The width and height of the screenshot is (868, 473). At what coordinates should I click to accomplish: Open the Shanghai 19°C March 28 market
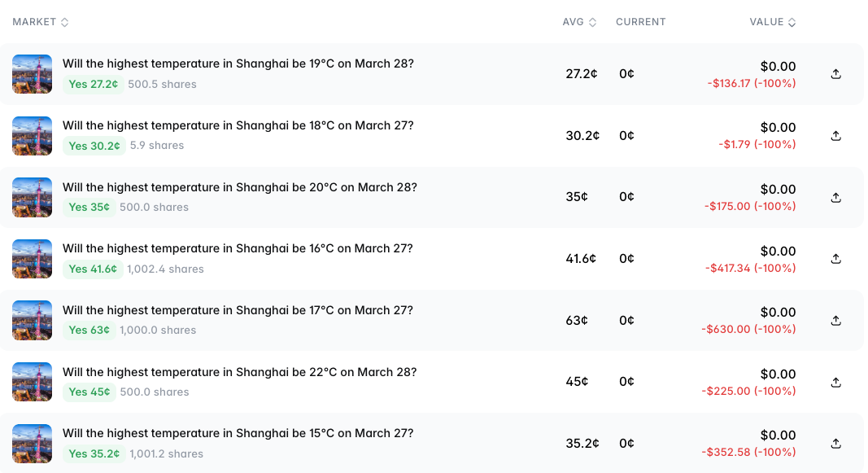point(238,64)
